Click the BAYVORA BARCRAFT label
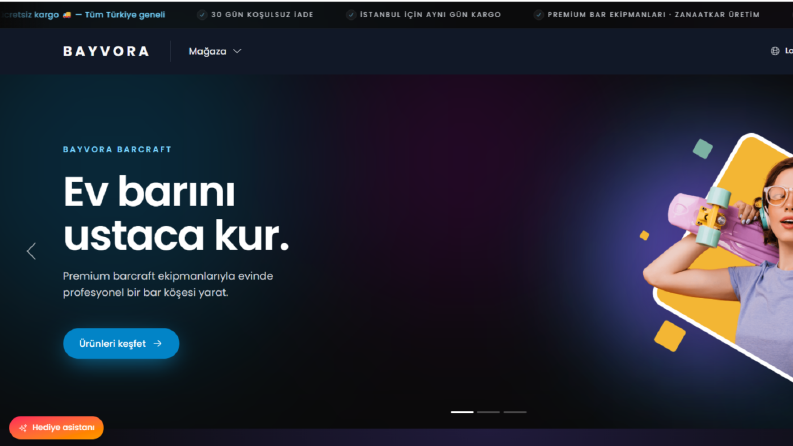This screenshot has height=446, width=793. click(117, 149)
